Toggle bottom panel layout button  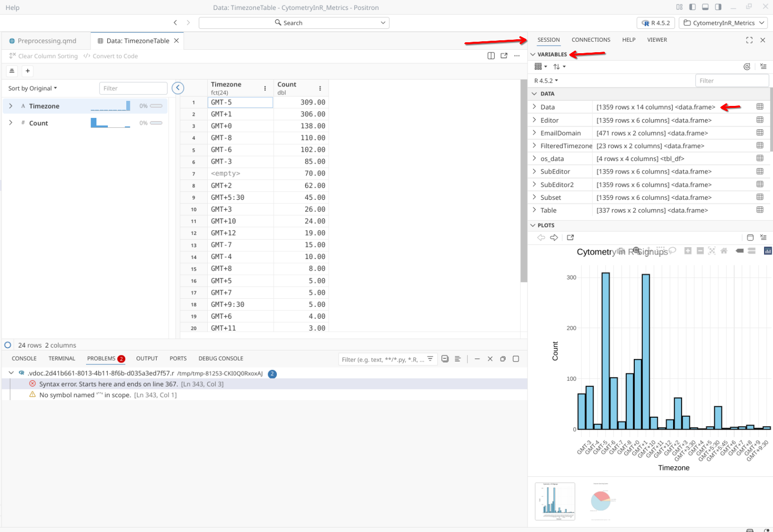pos(705,7)
